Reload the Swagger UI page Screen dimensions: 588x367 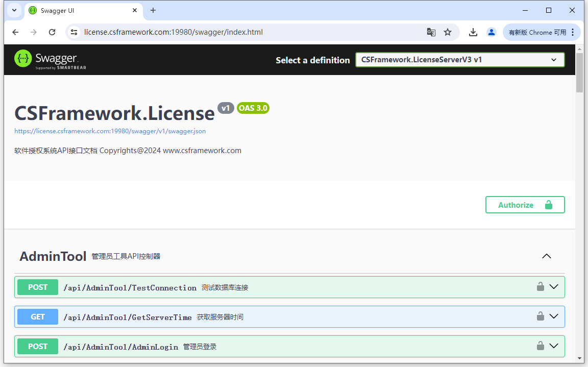52,32
